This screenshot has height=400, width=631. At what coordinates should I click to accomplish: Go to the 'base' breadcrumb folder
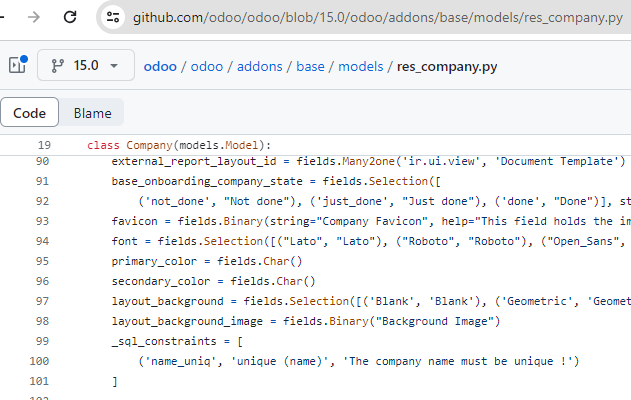(310, 66)
